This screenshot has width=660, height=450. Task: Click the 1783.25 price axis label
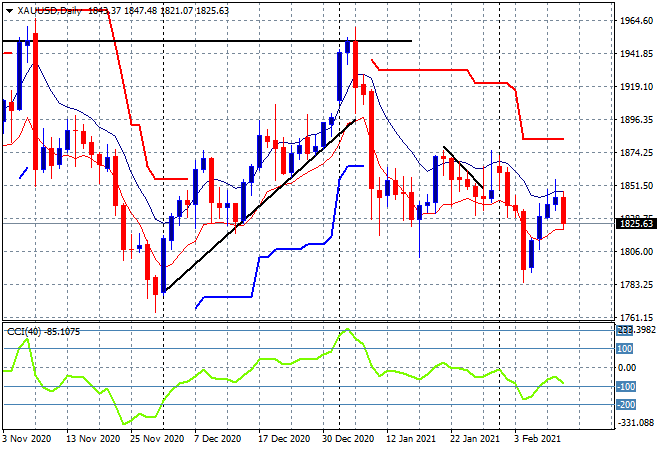pyautogui.click(x=637, y=285)
